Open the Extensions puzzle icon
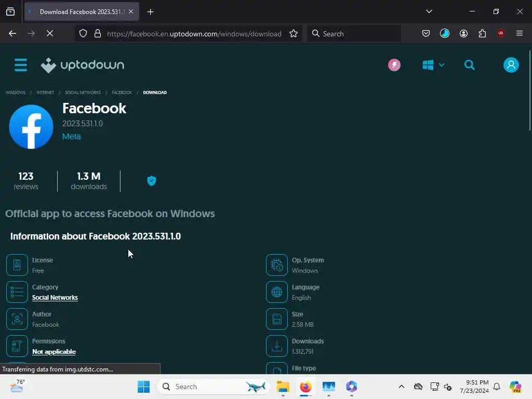The width and height of the screenshot is (532, 399). [x=482, y=33]
